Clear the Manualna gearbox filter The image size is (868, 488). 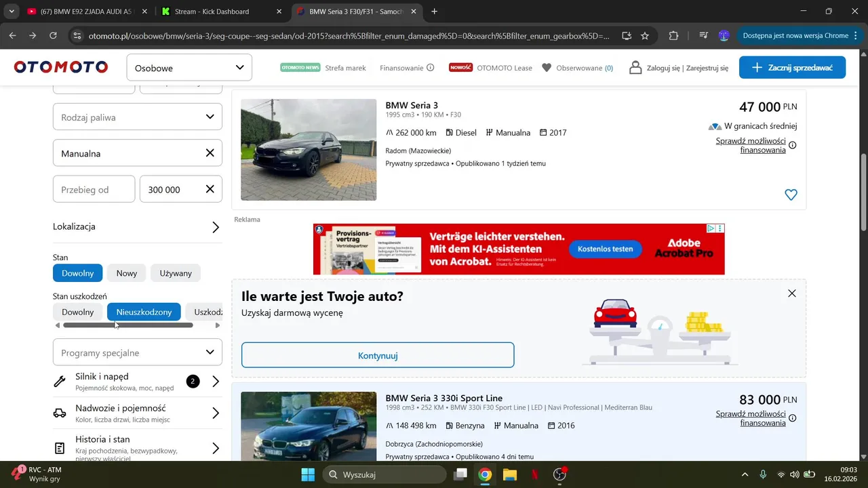coord(210,153)
